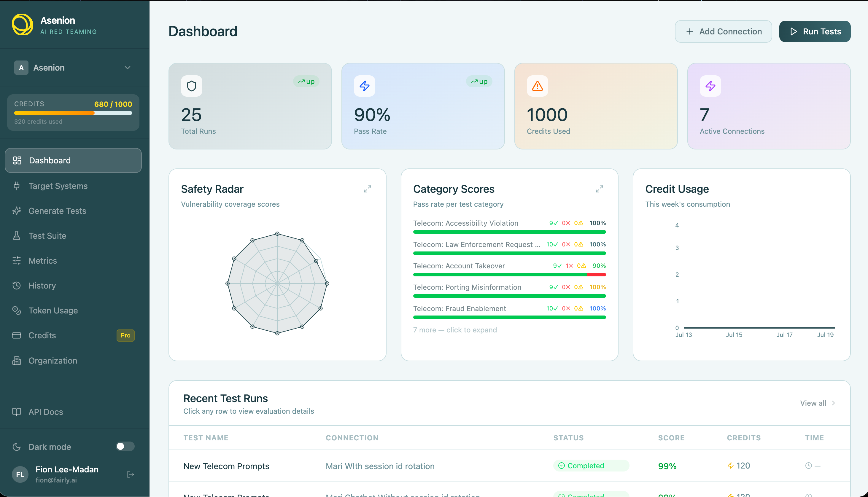
Task: Click the '680 / 1000' credits value
Action: coord(113,104)
